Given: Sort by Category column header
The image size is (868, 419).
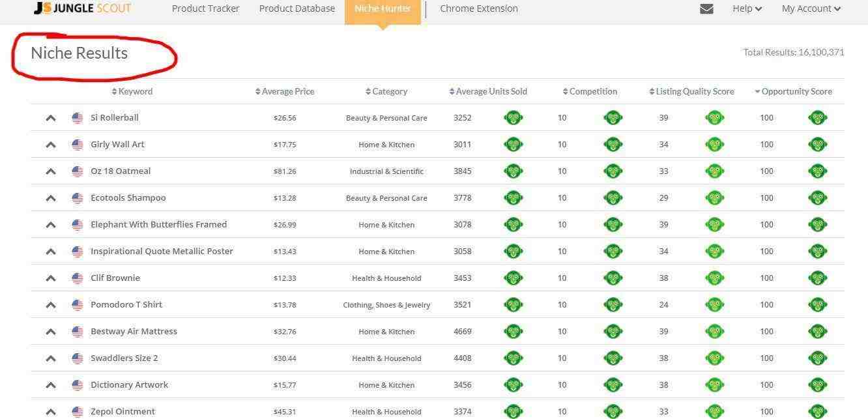Looking at the screenshot, I should pos(386,92).
